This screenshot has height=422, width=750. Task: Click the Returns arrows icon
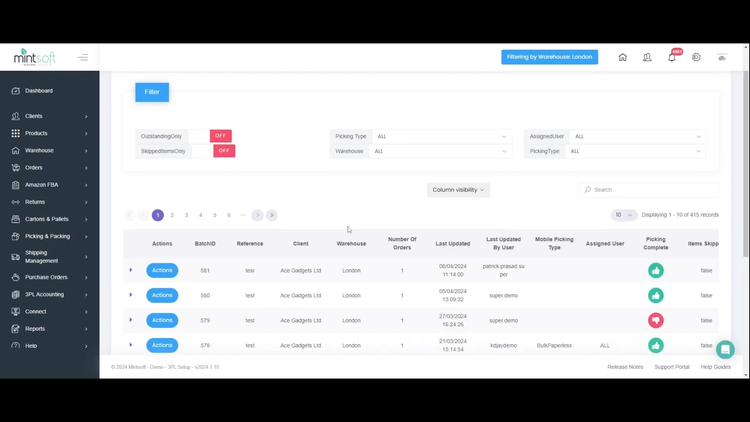[15, 202]
